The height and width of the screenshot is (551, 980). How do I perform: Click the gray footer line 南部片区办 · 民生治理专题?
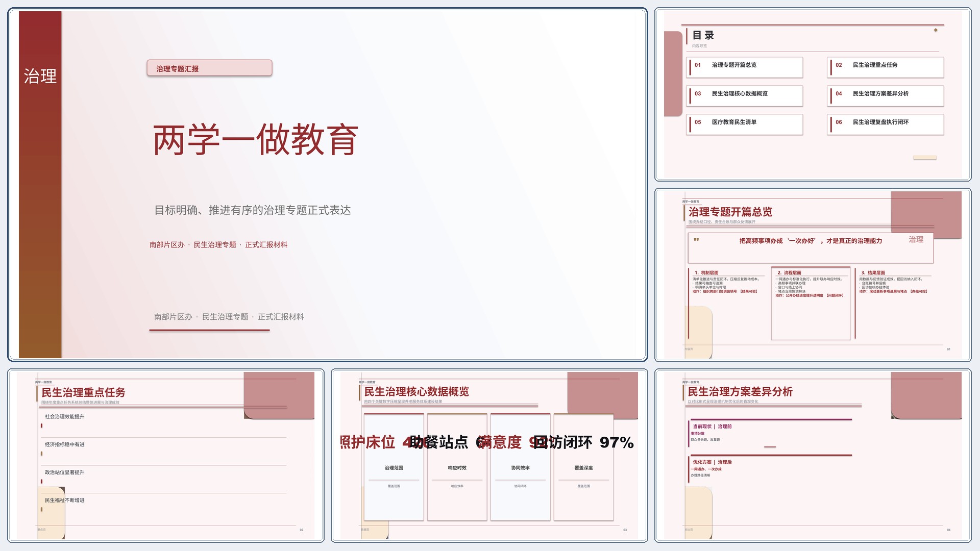[229, 317]
